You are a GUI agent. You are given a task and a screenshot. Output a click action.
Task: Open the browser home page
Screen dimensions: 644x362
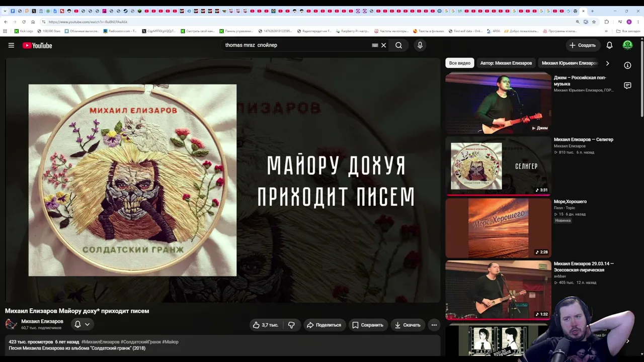coord(33,22)
